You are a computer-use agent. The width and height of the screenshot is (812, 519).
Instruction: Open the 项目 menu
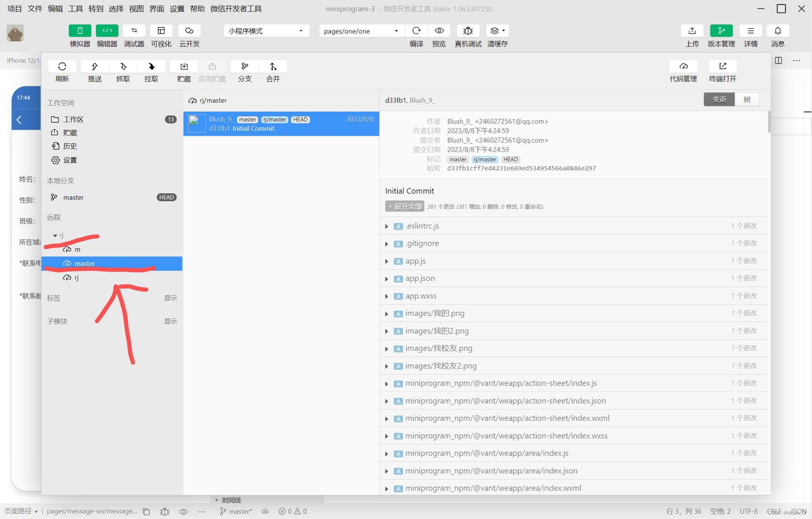(x=15, y=9)
